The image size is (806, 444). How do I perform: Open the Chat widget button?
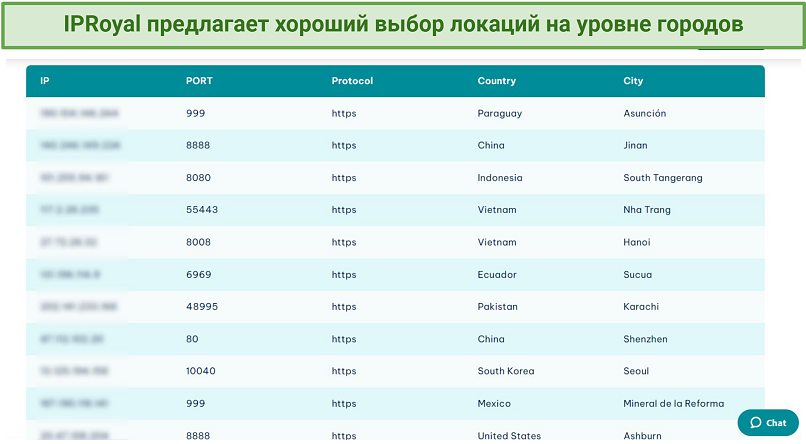(x=768, y=422)
